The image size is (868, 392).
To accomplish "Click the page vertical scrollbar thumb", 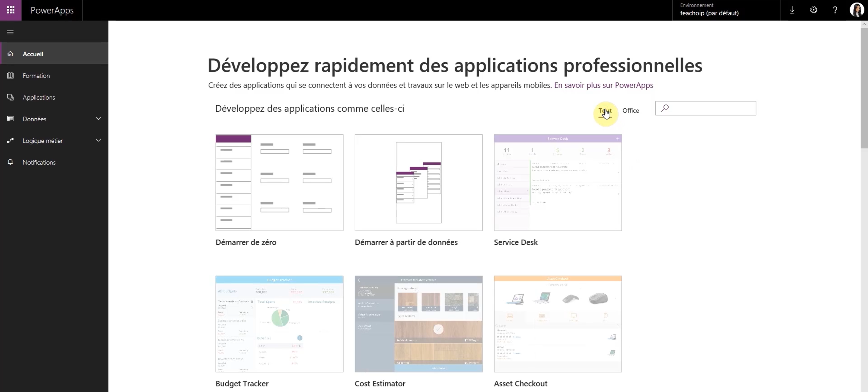I will 864,88.
